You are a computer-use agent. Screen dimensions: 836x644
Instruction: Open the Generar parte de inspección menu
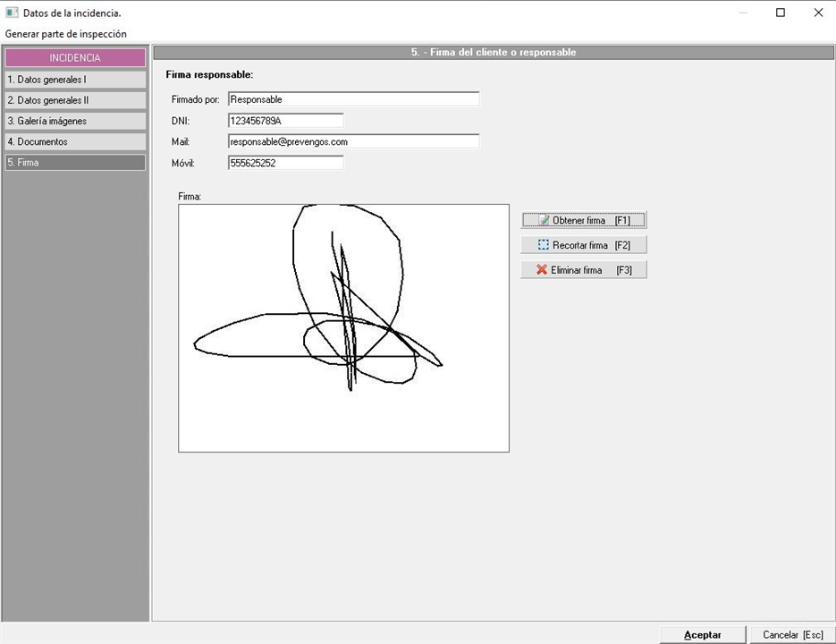[x=66, y=34]
